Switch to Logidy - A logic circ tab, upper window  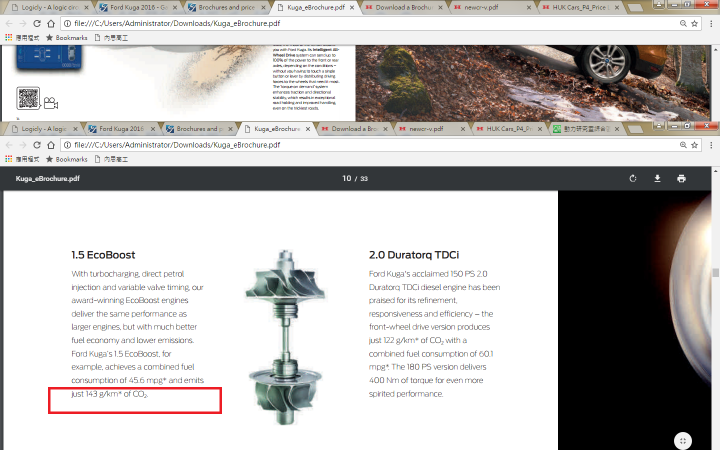pos(49,7)
